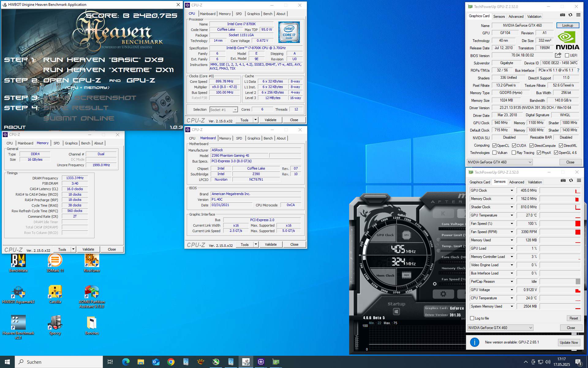
Task: Enable the Log to file checkbox
Action: point(472,318)
